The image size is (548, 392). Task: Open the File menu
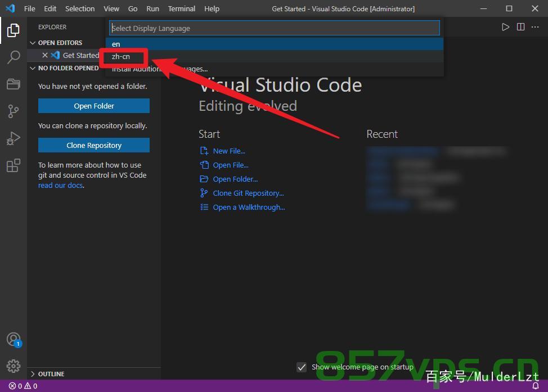[x=29, y=9]
